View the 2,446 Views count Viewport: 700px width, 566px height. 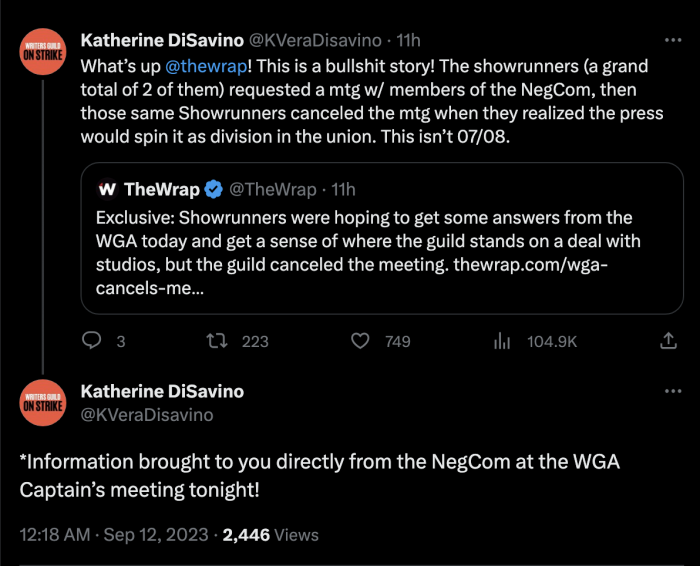269,535
